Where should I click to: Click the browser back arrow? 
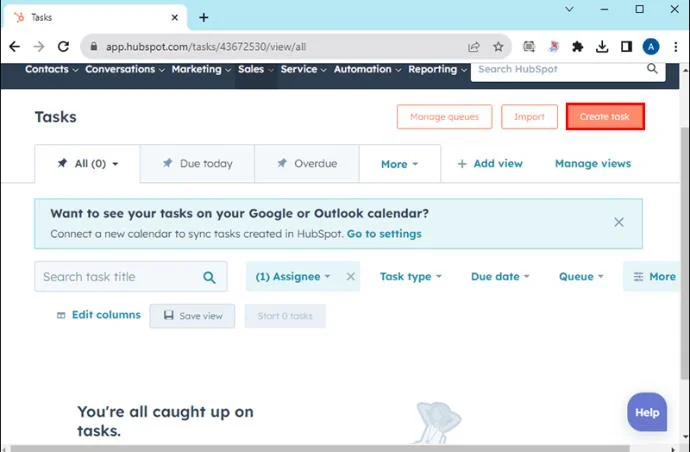point(15,46)
